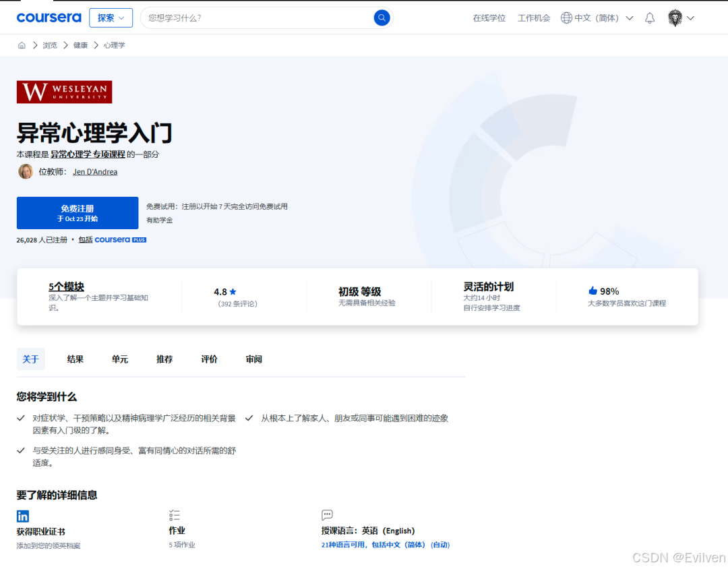Viewport: 728px width, 569px height.
Task: Click the 要了解的详细信息 heading
Action: (57, 495)
